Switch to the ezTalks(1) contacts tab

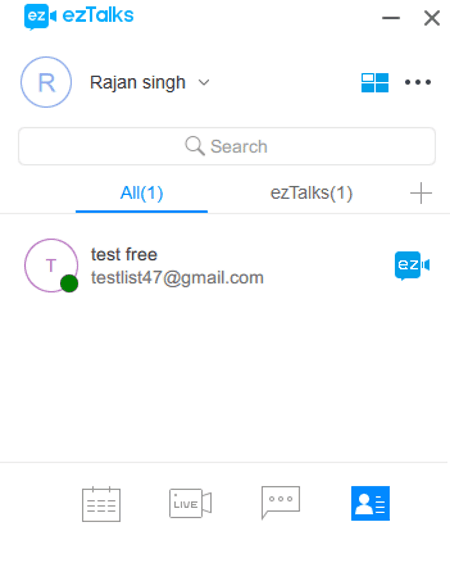[x=311, y=193]
